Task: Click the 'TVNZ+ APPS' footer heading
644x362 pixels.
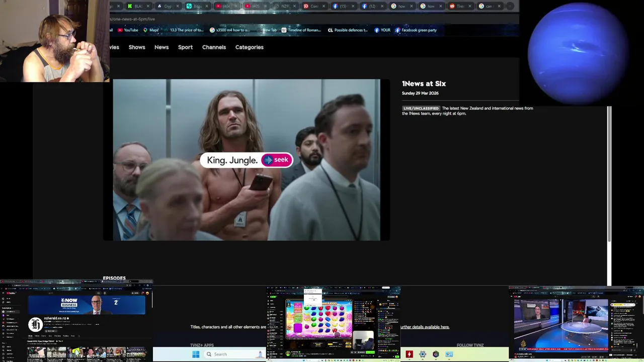Action: pyautogui.click(x=202, y=345)
